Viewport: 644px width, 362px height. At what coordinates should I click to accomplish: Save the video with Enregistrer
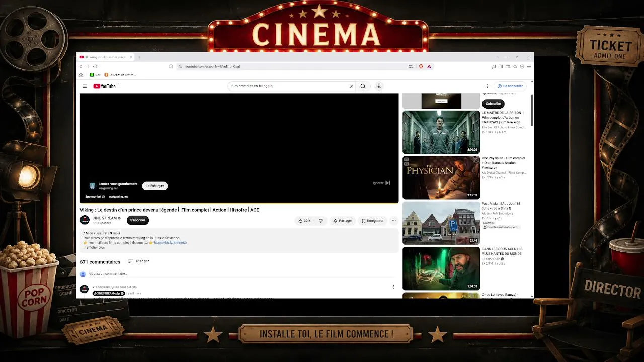[373, 221]
